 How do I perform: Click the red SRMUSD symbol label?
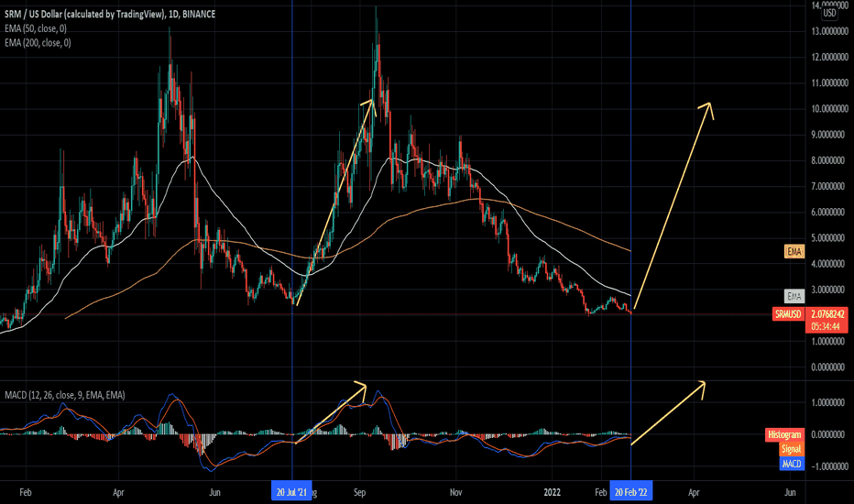tap(788, 313)
